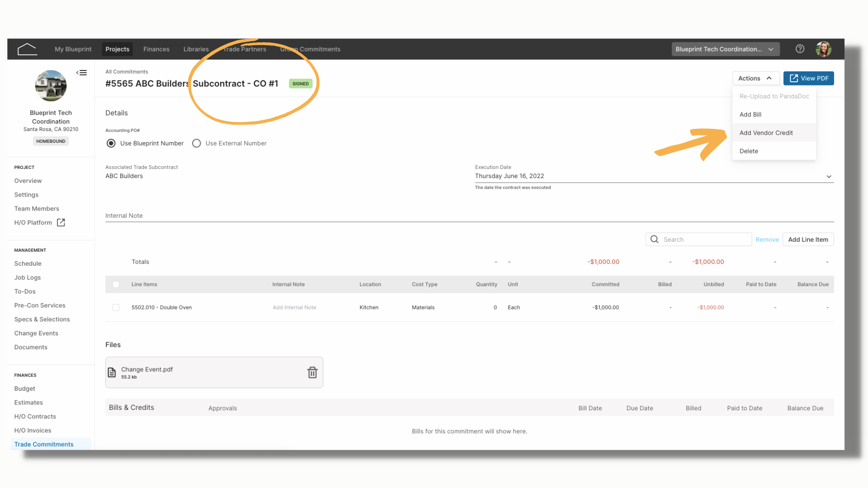Select the Use Blueprint Number radio button

click(111, 143)
